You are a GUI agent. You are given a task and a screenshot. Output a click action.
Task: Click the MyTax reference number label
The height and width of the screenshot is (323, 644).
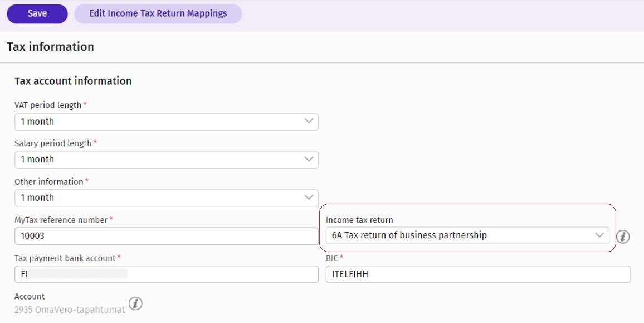point(61,220)
